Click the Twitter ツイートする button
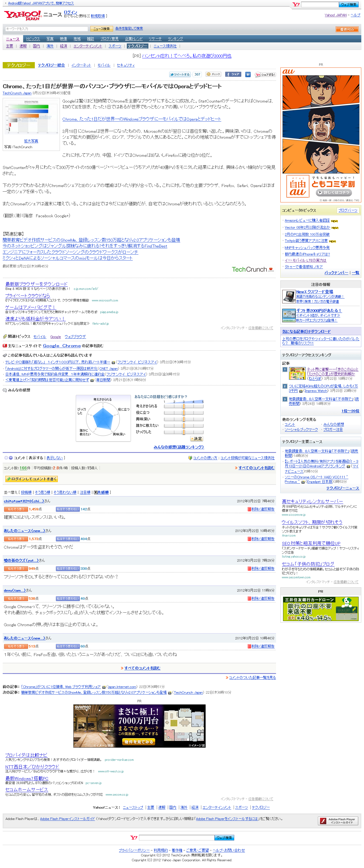Image resolution: width=364 pixels, height=868 pixels. click(x=180, y=74)
